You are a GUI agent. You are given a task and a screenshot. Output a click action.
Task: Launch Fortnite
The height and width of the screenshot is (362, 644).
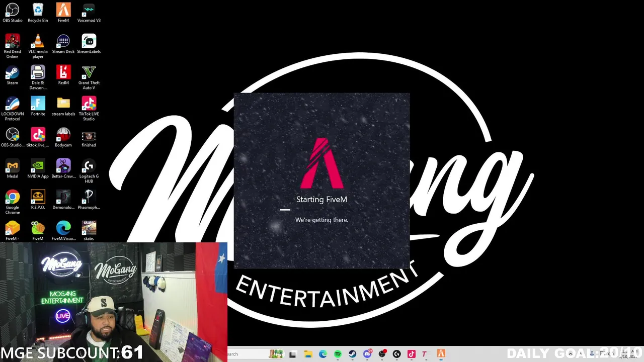tap(38, 107)
